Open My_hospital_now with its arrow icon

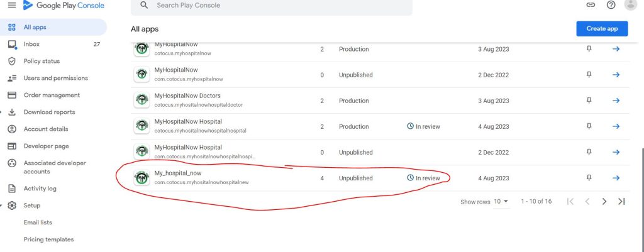click(616, 178)
